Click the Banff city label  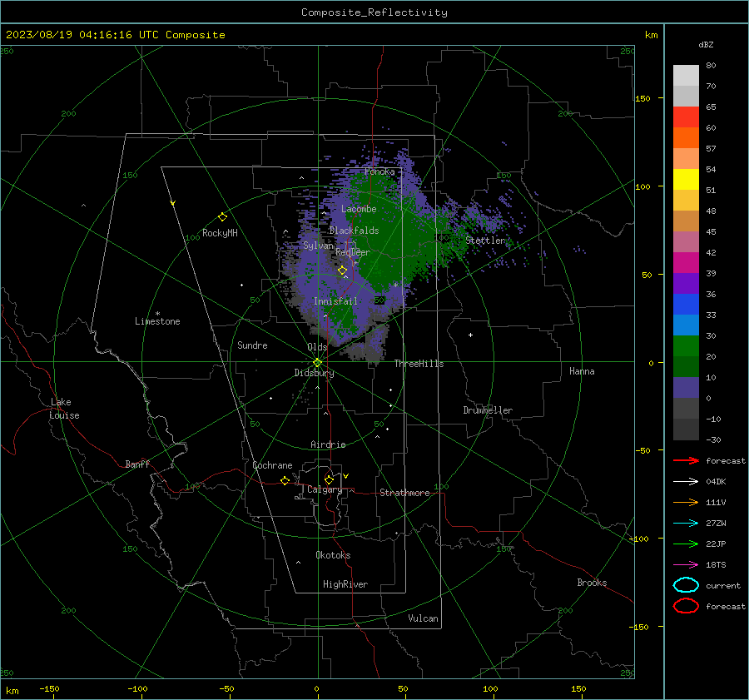coord(137,464)
